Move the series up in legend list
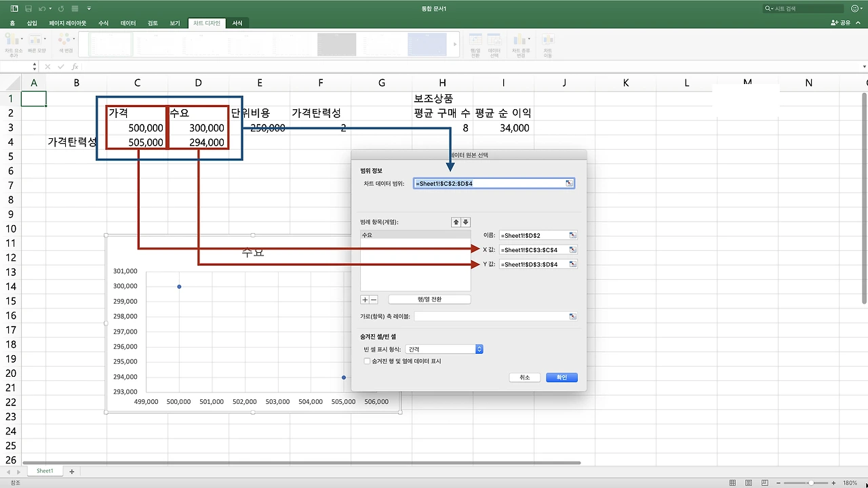 pos(456,222)
